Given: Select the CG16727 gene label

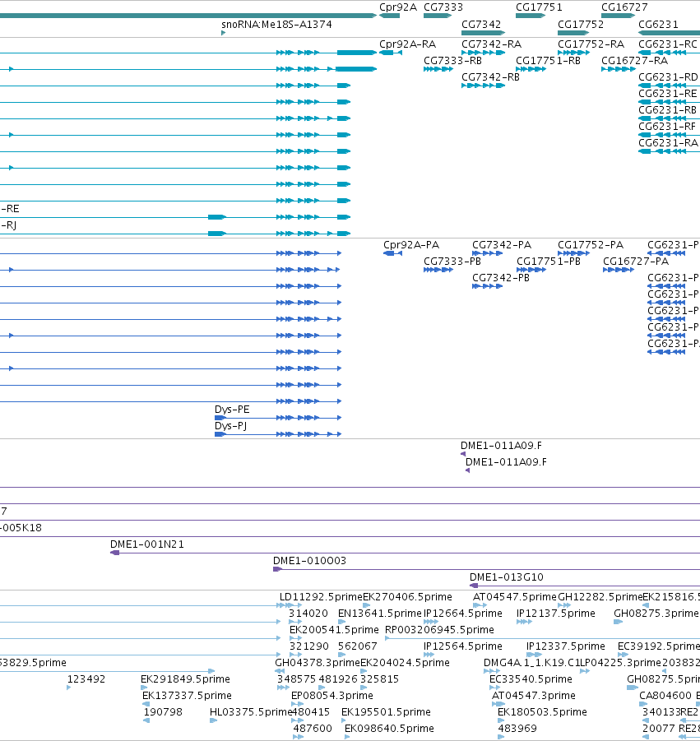Looking at the screenshot, I should pyautogui.click(x=624, y=7).
